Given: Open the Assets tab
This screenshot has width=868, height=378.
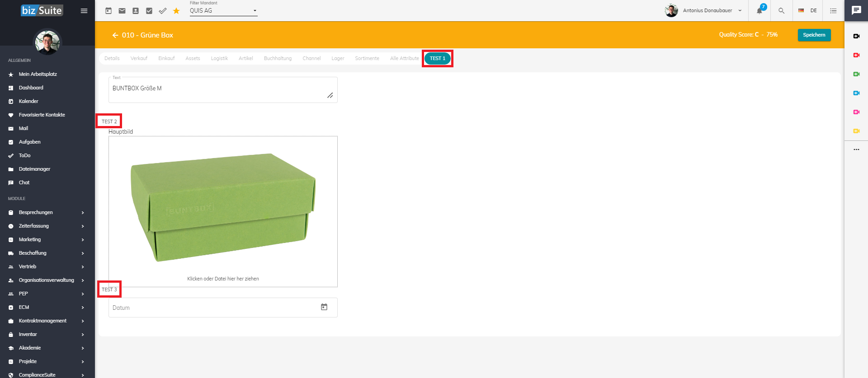Looking at the screenshot, I should pos(193,58).
